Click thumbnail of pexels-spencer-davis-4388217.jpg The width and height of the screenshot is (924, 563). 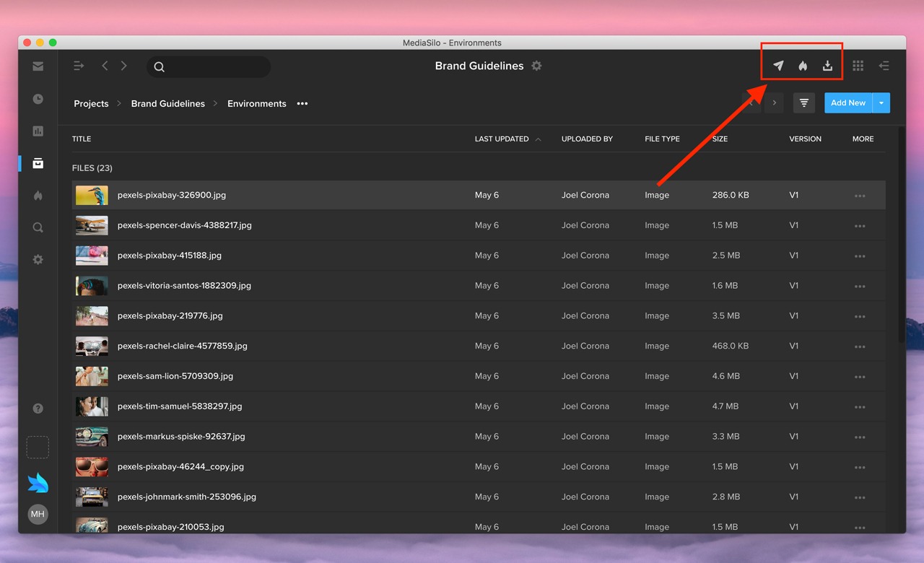(92, 225)
